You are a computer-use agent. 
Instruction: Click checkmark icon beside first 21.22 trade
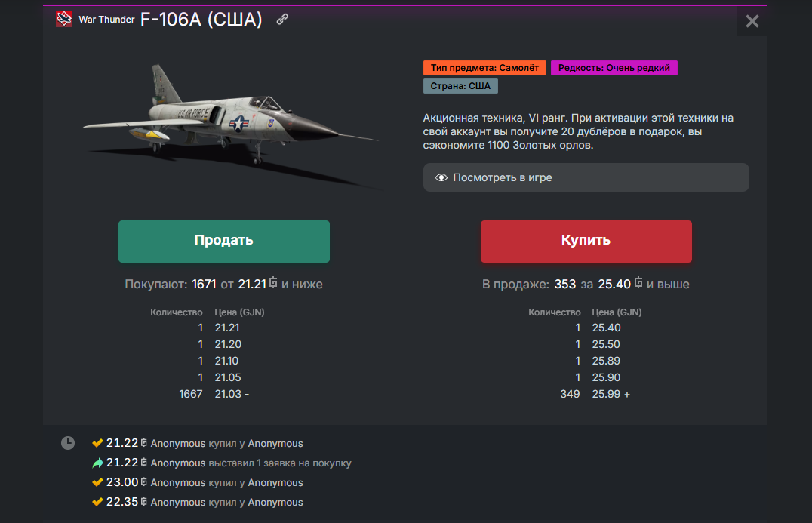click(97, 443)
